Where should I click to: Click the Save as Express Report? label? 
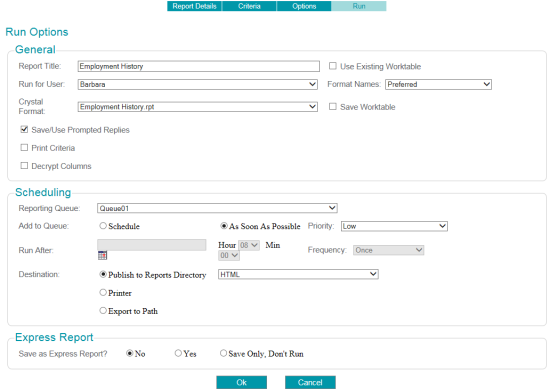tap(63, 354)
